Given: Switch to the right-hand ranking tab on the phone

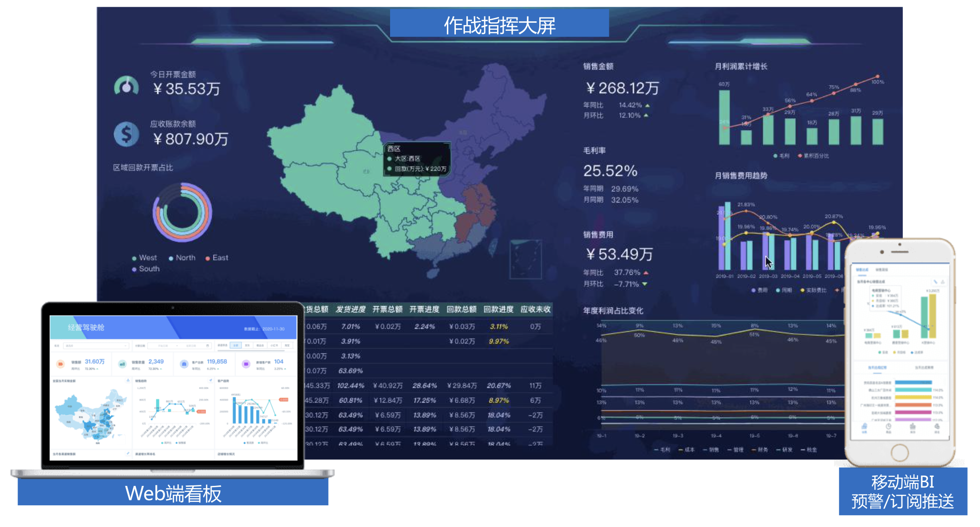Looking at the screenshot, I should pos(924,367).
